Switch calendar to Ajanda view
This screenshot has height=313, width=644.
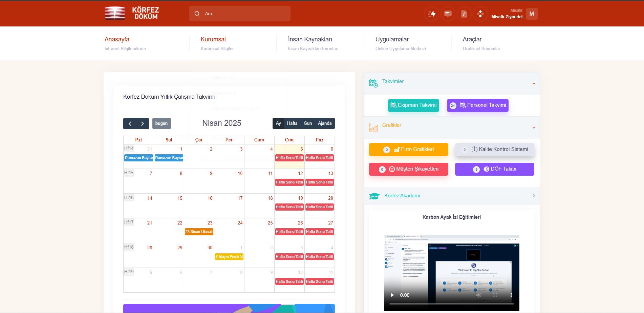[x=324, y=123]
